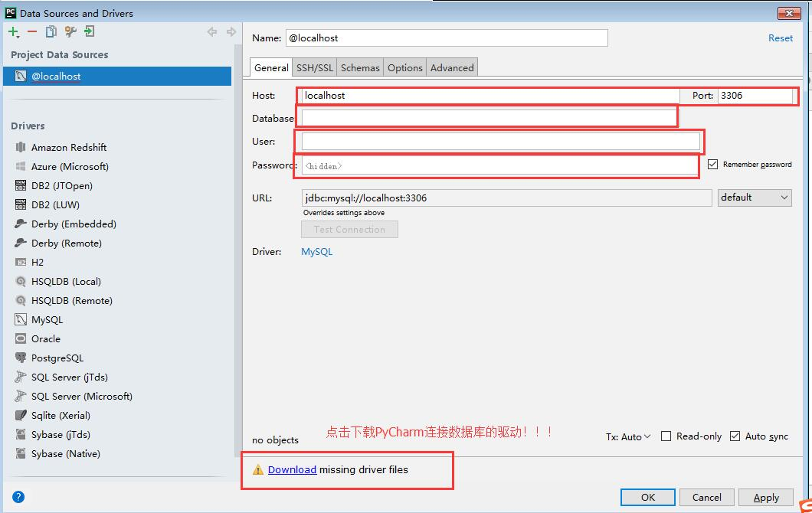Screen dimensions: 812x513
Task: Choose the Oracle driver
Action: click(45, 339)
